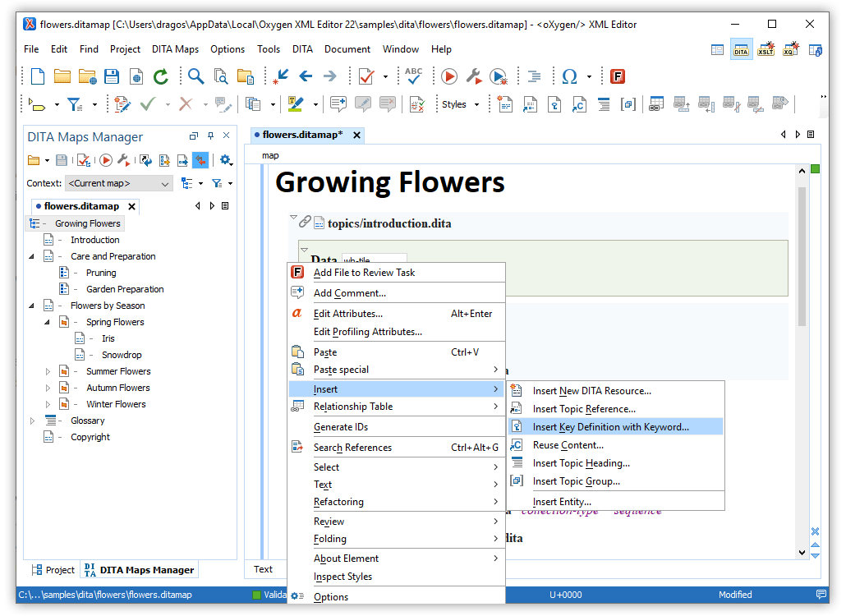The image size is (846, 616).
Task: Switch to the Project tab
Action: 53,570
